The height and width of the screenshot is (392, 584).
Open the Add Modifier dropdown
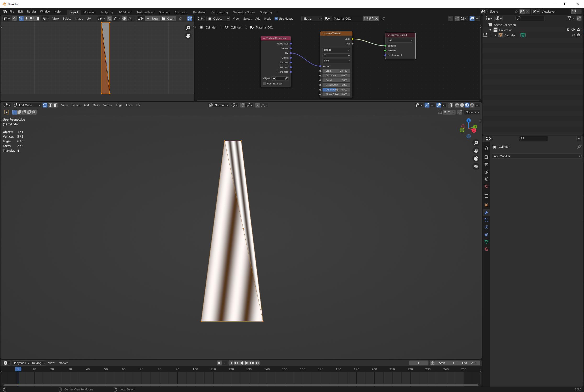pyautogui.click(x=536, y=156)
